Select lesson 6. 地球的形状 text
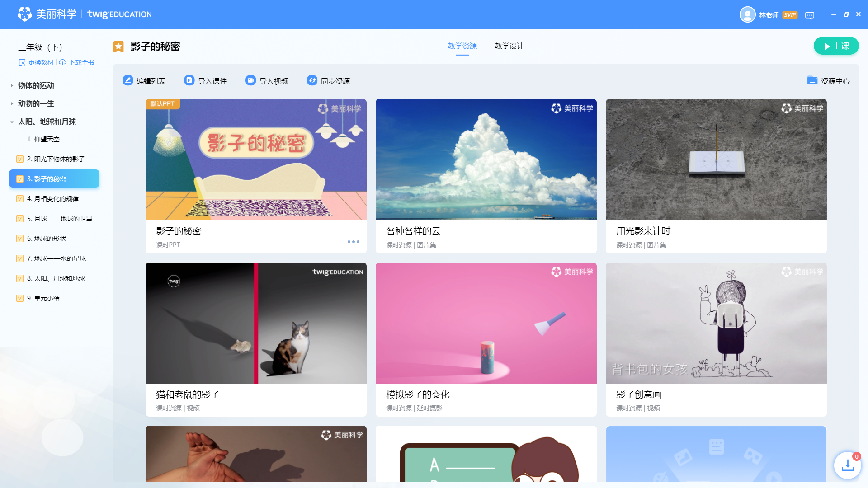The height and width of the screenshot is (488, 868). tap(47, 239)
